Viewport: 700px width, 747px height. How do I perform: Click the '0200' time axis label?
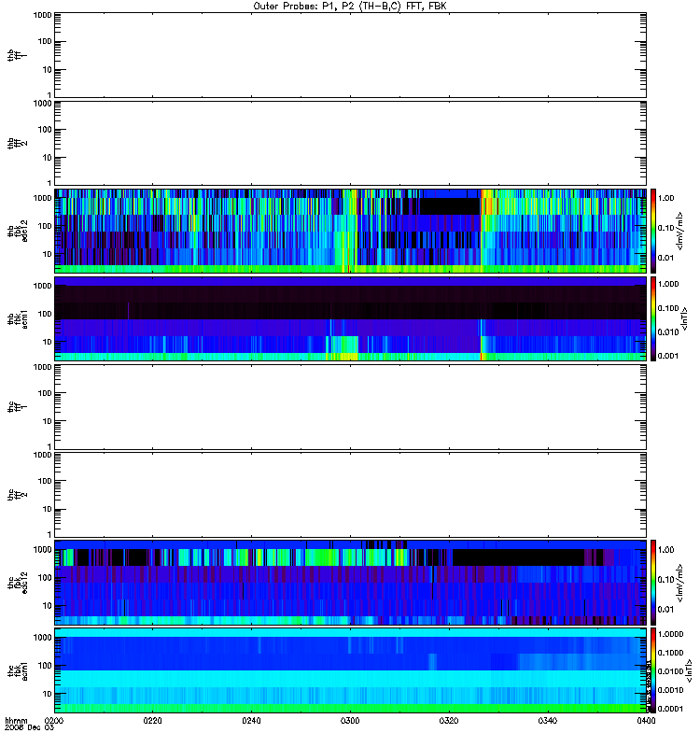click(54, 721)
